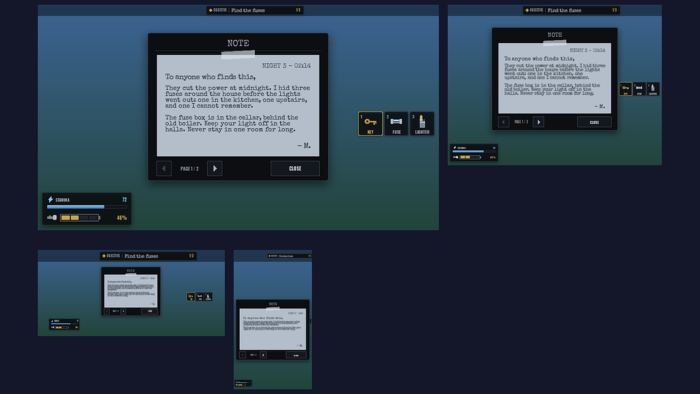Click the note paper in narrow portrait preview

pyautogui.click(x=273, y=329)
